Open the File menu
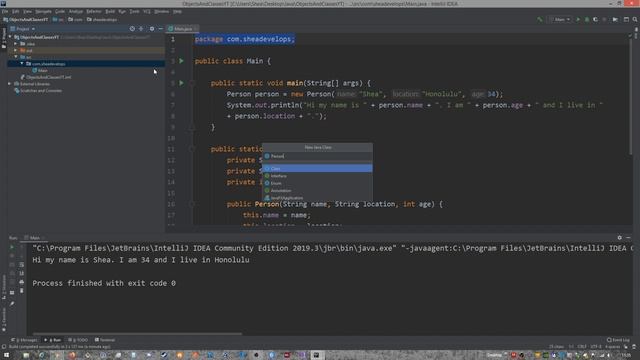 tap(5, 11)
